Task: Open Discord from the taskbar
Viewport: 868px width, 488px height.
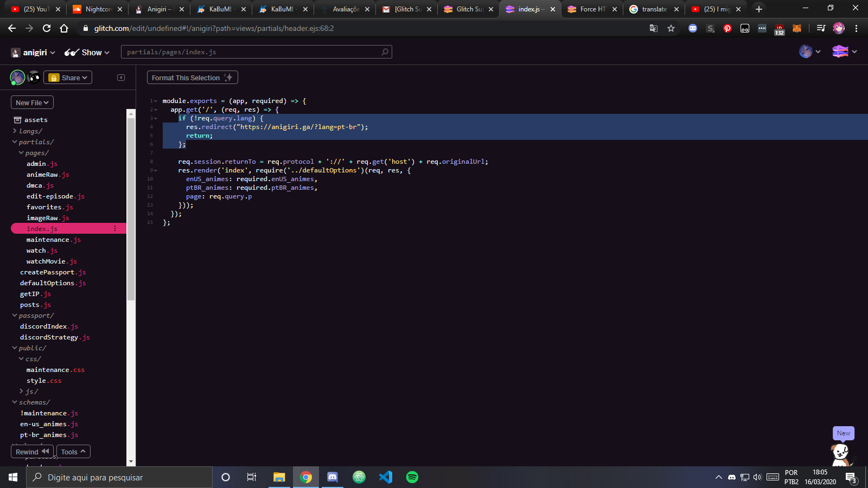Action: [x=333, y=477]
